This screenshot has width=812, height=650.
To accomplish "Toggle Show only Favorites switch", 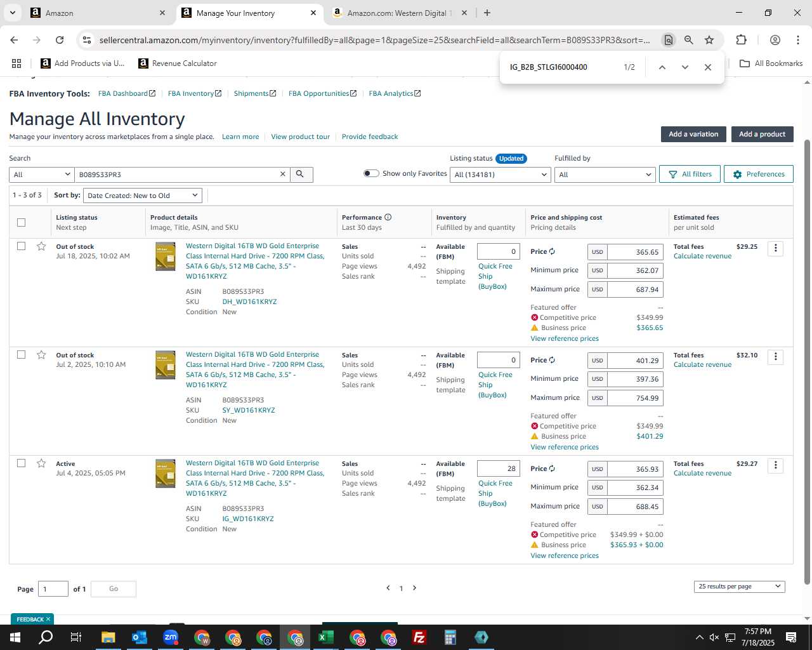I will point(371,173).
